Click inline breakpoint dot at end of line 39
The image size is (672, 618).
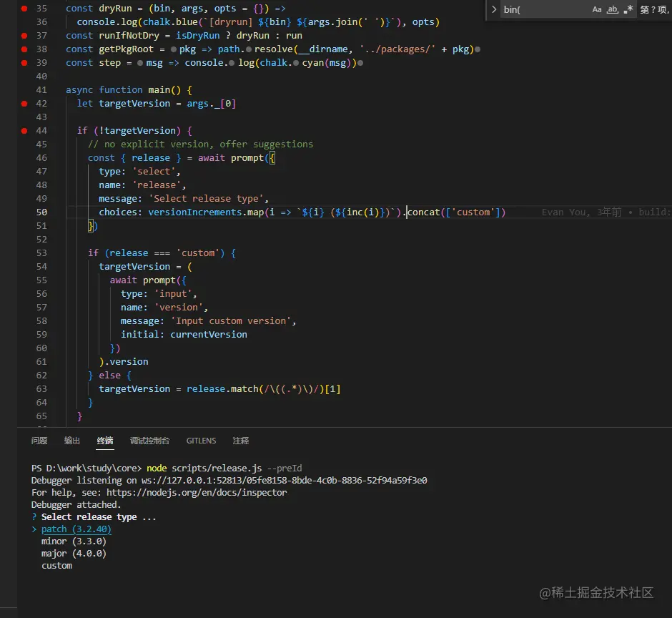[360, 63]
